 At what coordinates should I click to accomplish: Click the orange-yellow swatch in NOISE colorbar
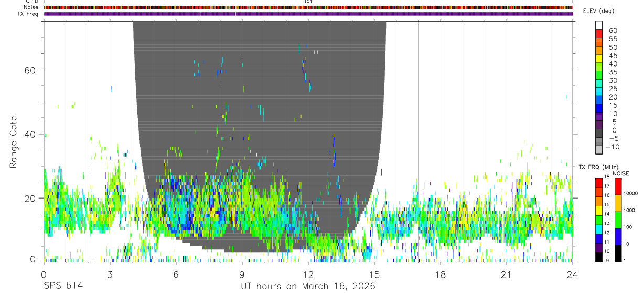618,203
